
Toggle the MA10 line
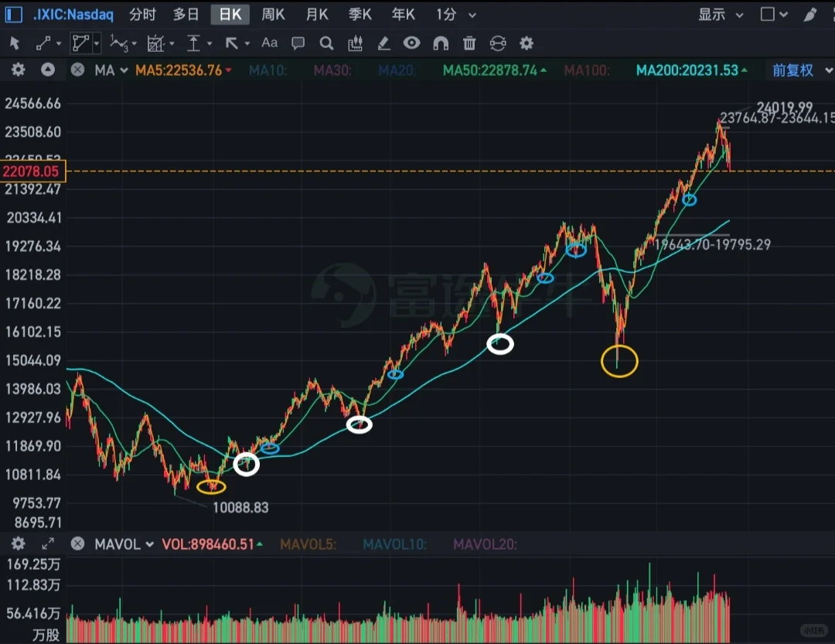tap(268, 70)
